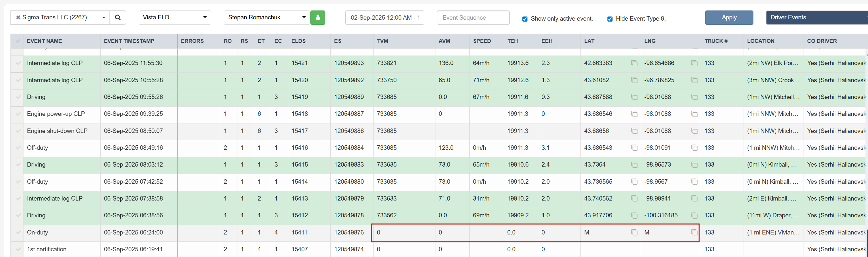Click TVM value 733821
The height and width of the screenshot is (257, 868).
tap(387, 63)
